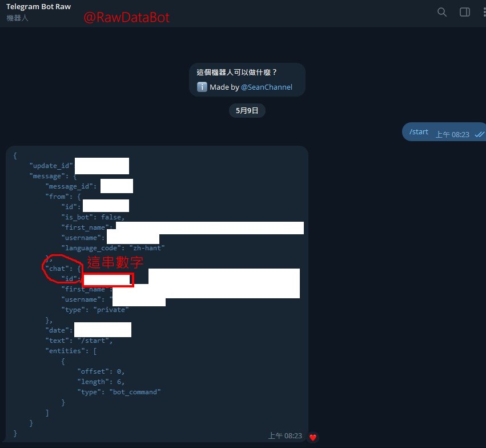Click the 上午 08:23 timestamp on the JSON reply

tap(285, 435)
